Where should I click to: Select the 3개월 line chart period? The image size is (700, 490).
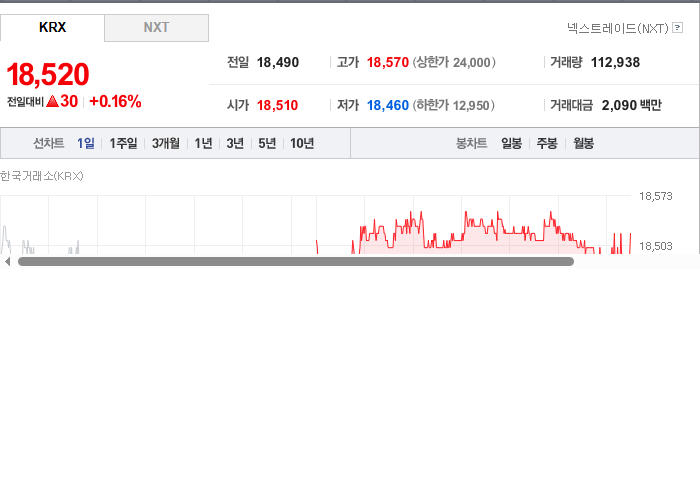[x=166, y=143]
